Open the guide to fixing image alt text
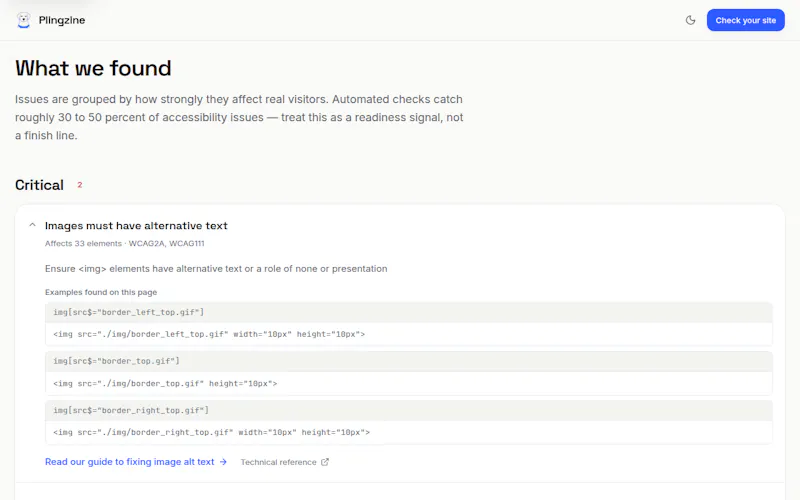This screenshot has width=800, height=500. (130, 462)
